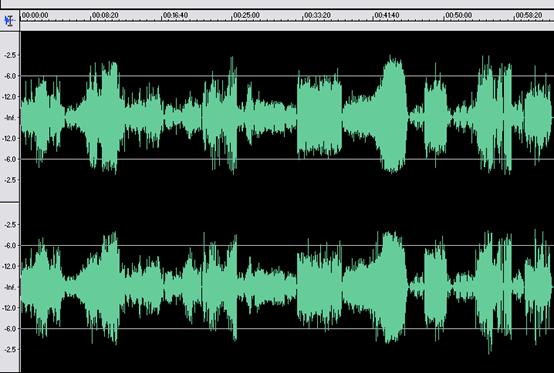Screen dimensions: 554x373
Task: Select the 00:08:20 mark on the time ruler
Action: [x=105, y=15]
